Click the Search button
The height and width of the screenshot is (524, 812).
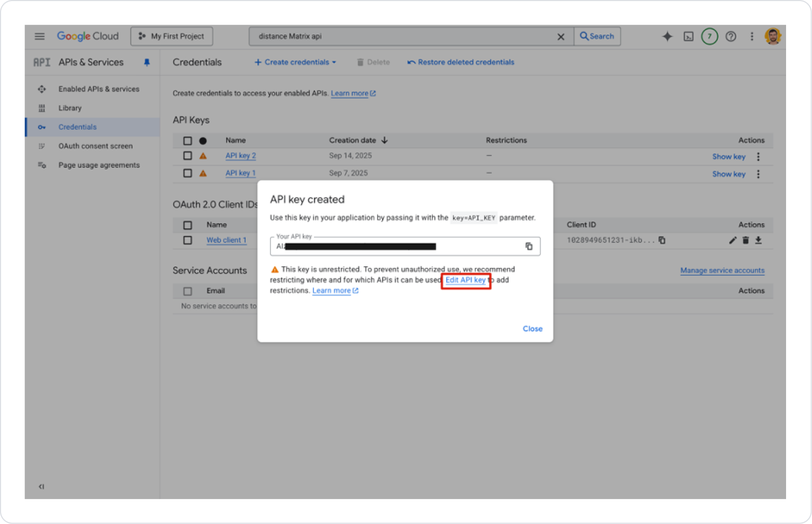coord(597,36)
